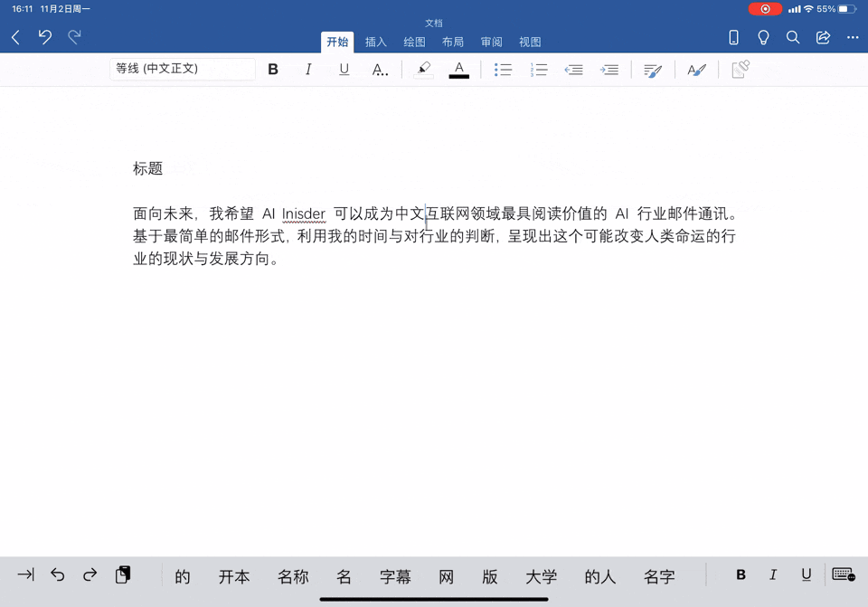Choose suggestion 网

(446, 577)
